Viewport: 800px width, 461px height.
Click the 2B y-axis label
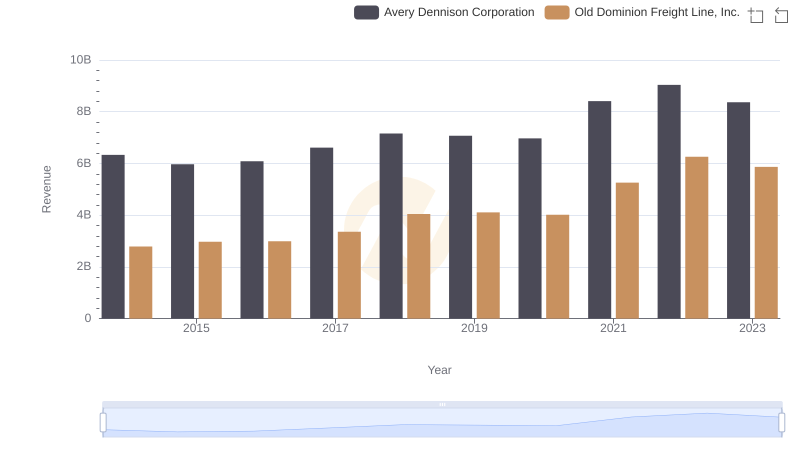coord(84,266)
